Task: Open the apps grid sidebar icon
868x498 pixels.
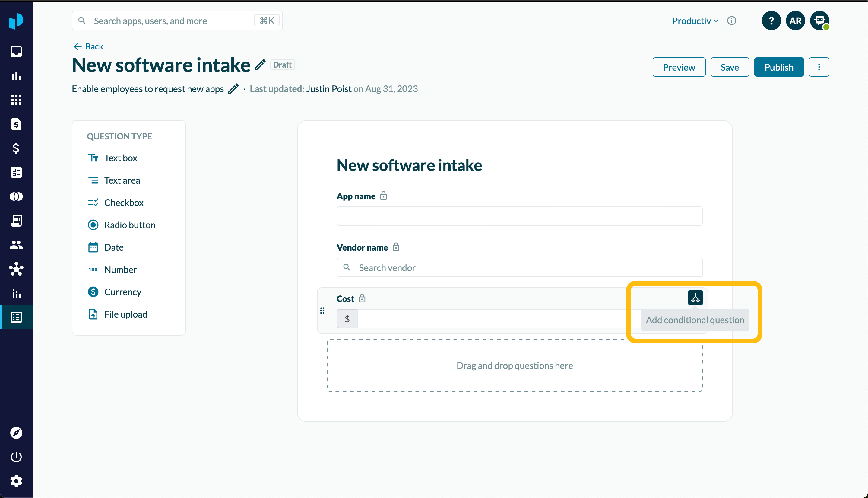Action: [16, 100]
